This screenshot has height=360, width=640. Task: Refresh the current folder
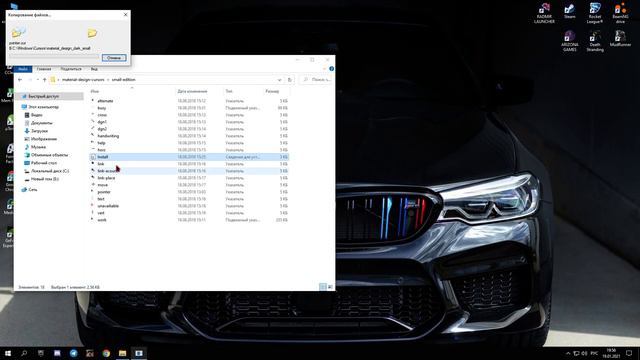289,80
